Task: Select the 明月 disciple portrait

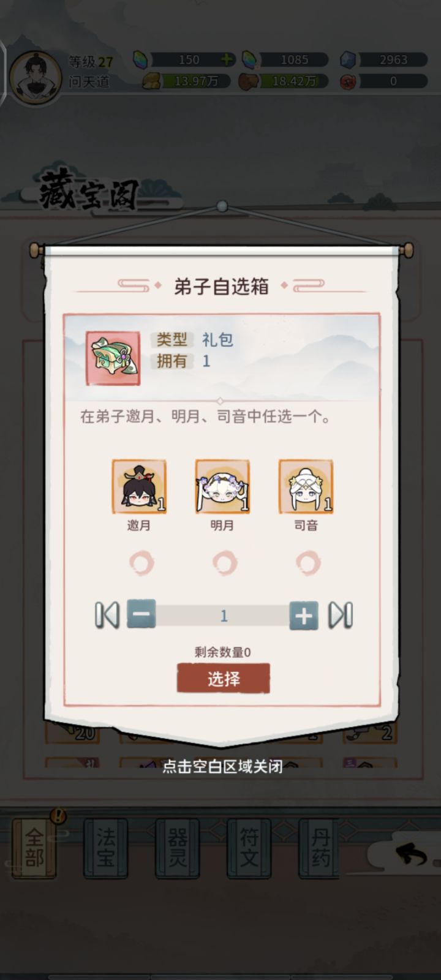Action: click(x=222, y=486)
